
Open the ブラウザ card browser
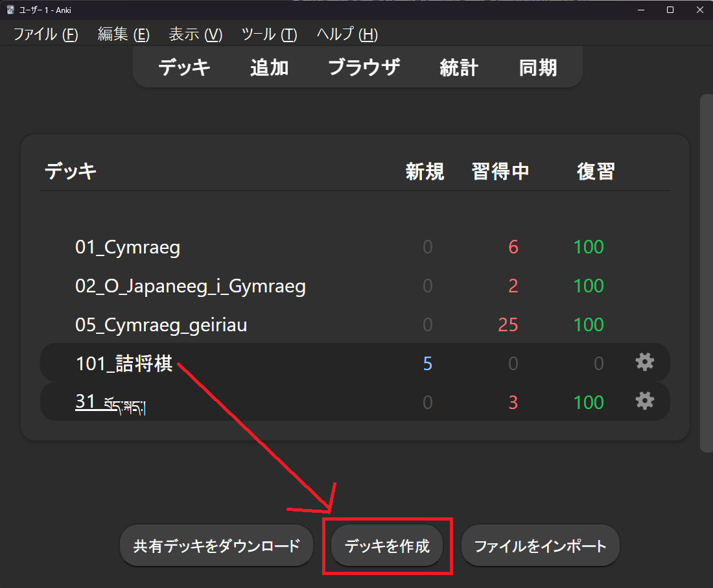(364, 67)
